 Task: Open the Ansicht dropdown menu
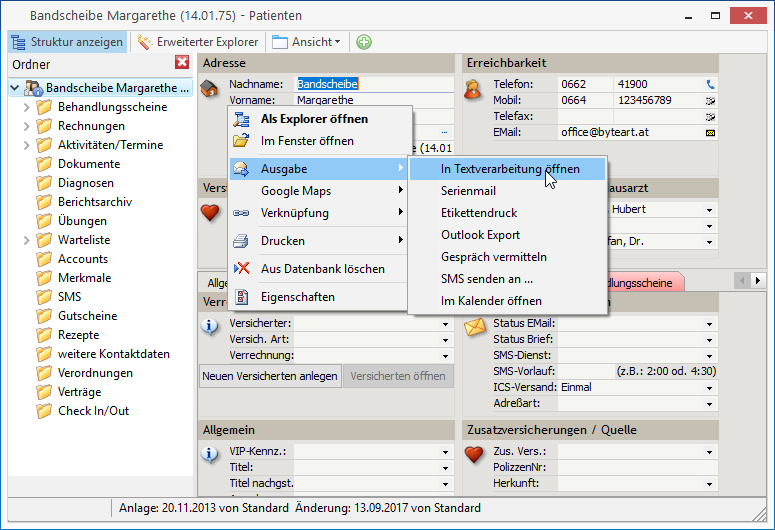coord(307,42)
